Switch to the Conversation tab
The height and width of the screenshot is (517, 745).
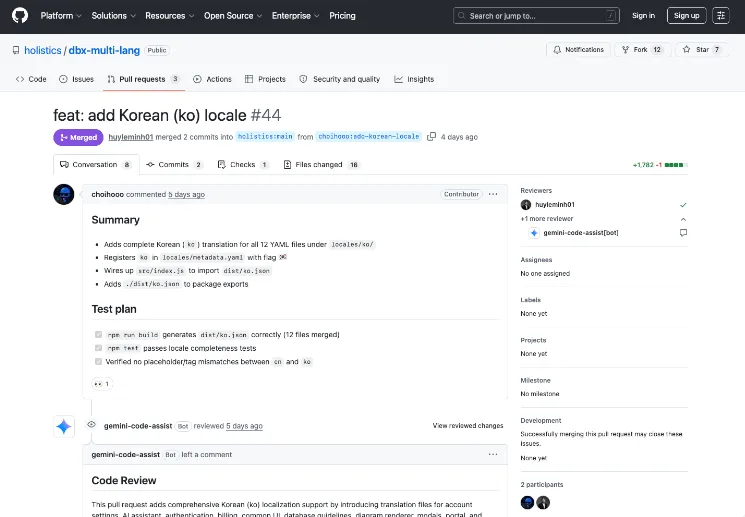[96, 165]
